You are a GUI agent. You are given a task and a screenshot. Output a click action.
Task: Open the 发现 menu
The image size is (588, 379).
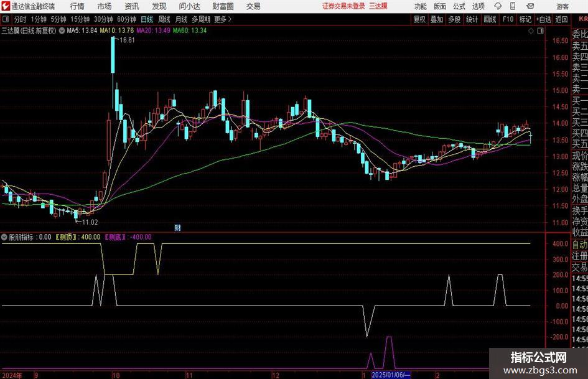159,6
